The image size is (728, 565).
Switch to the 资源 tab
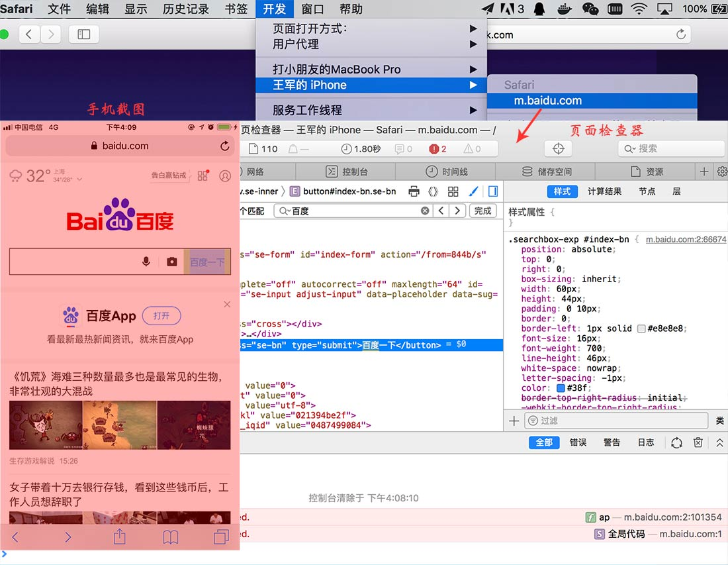pos(647,172)
